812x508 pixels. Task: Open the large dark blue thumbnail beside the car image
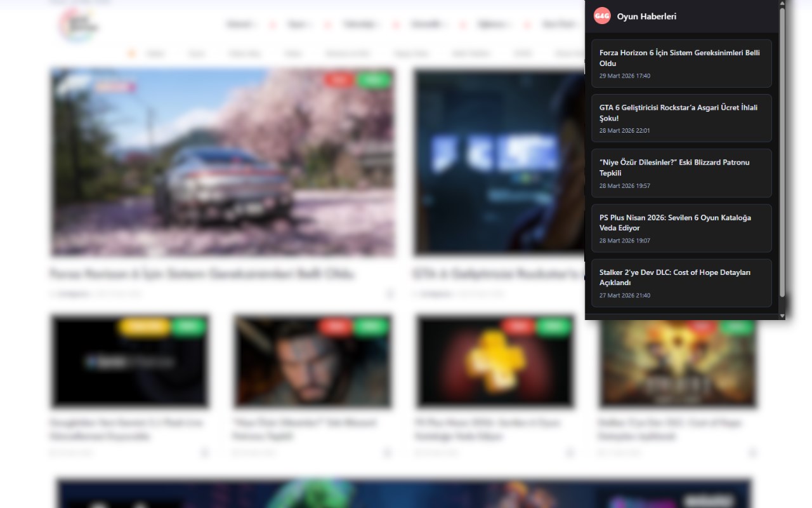pyautogui.click(x=499, y=163)
